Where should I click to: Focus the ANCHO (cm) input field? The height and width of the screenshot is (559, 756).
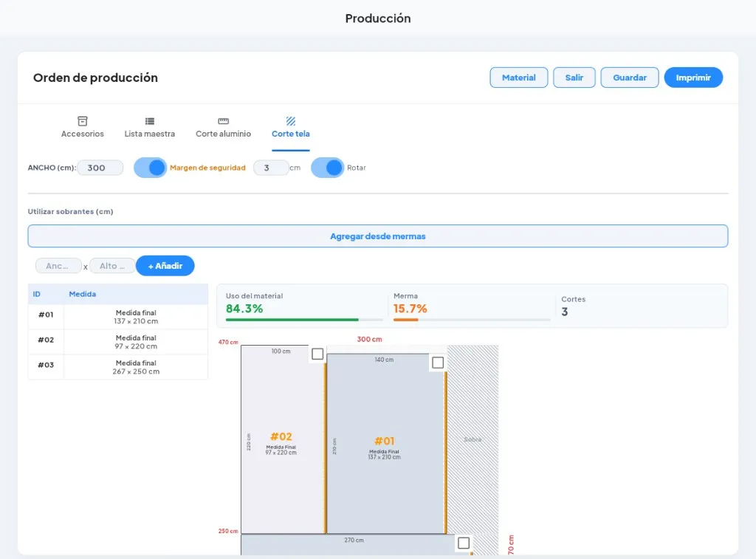pyautogui.click(x=100, y=168)
